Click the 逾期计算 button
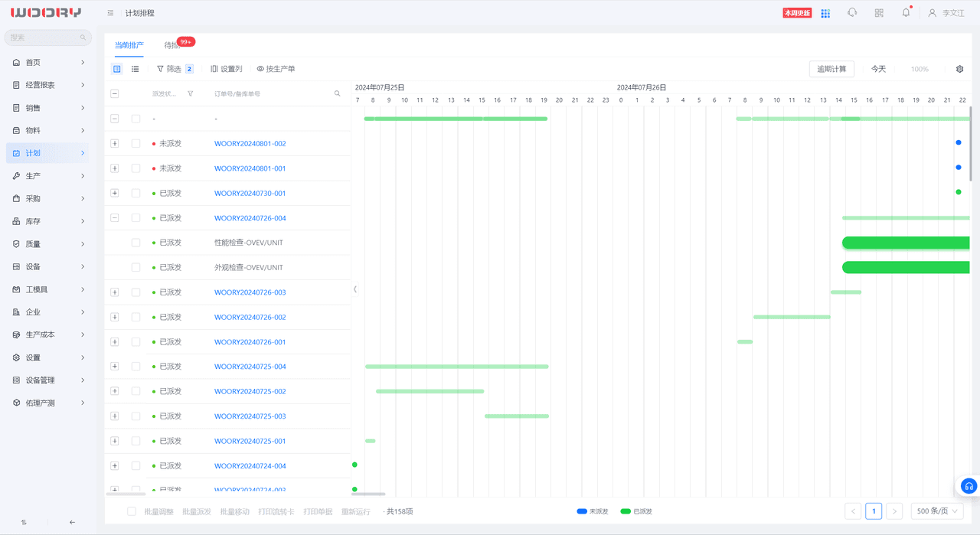Image resolution: width=980 pixels, height=535 pixels. pos(831,69)
